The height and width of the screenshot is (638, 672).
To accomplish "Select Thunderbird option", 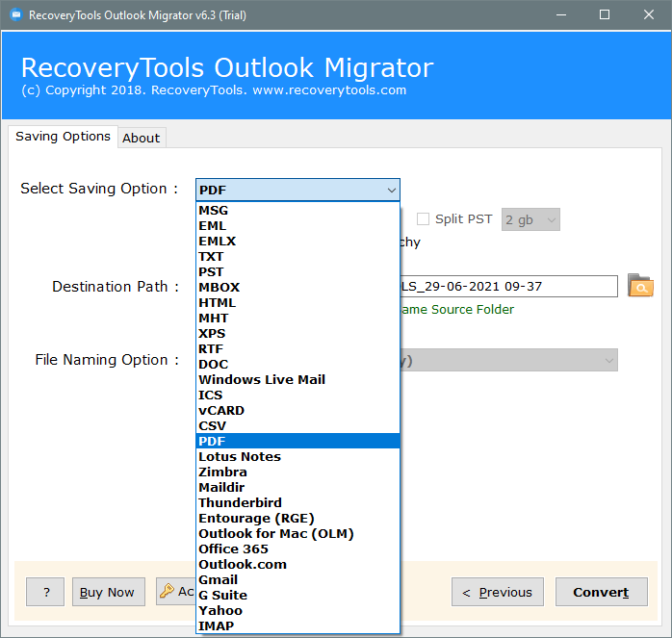I will point(297,503).
